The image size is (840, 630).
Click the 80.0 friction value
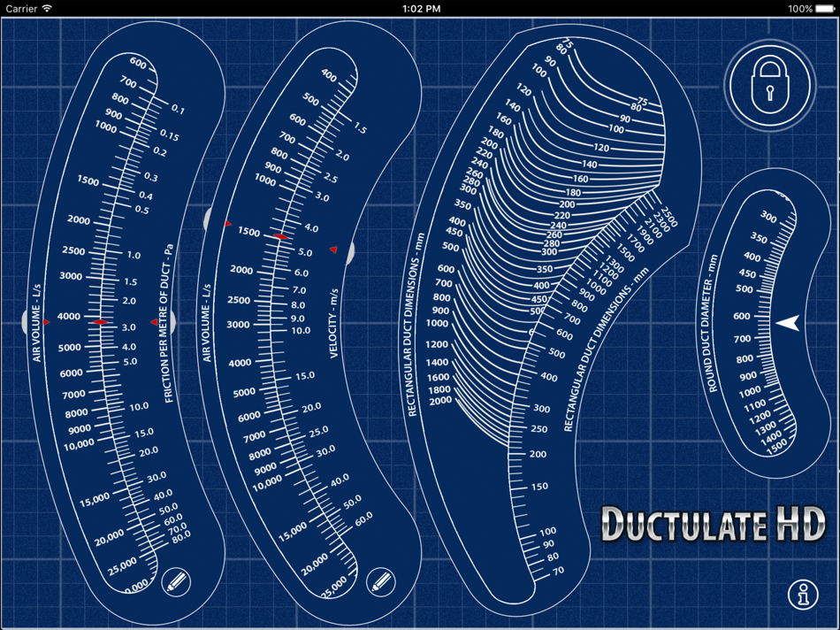181,535
